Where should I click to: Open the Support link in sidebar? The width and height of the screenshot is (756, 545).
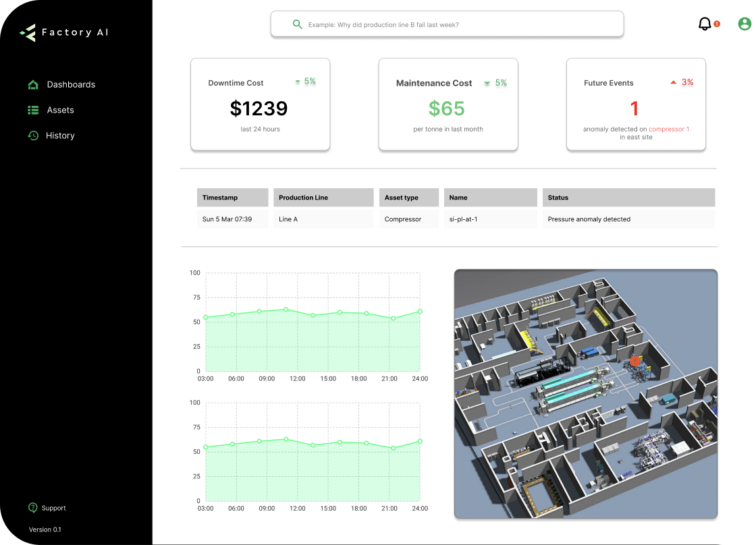(x=54, y=508)
